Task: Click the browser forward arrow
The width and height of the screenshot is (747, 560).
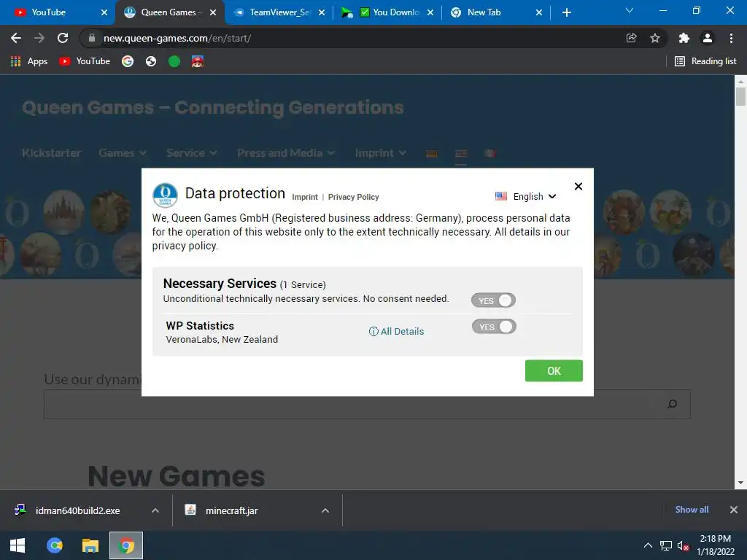Action: click(39, 38)
